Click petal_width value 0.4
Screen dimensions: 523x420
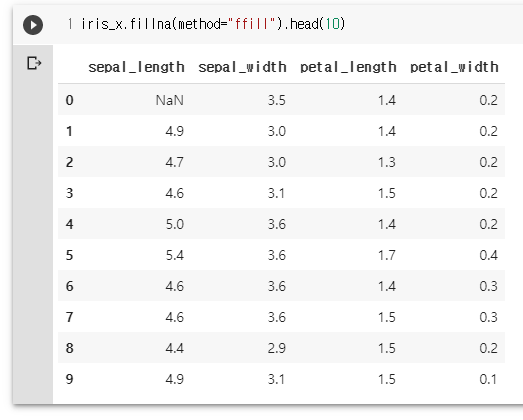[x=489, y=255]
